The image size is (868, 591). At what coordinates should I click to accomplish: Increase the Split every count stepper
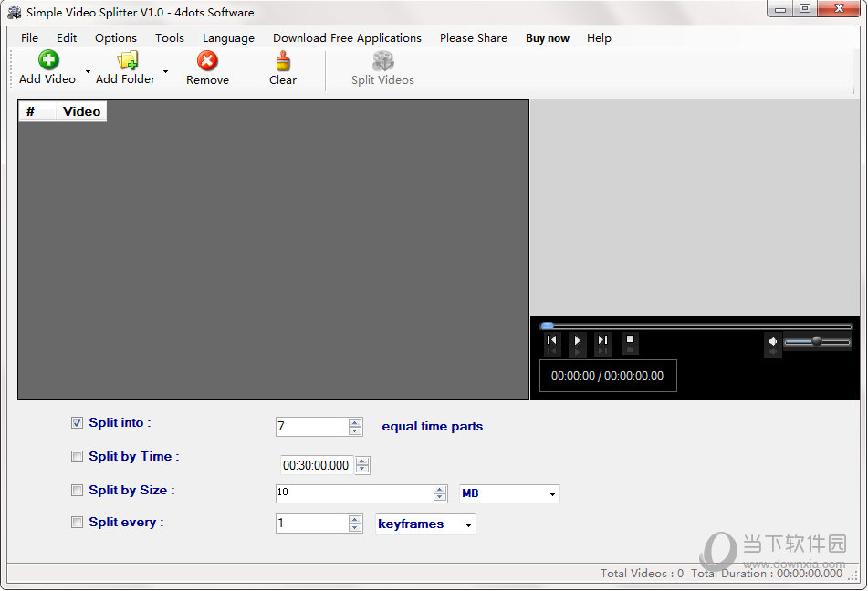click(x=355, y=520)
